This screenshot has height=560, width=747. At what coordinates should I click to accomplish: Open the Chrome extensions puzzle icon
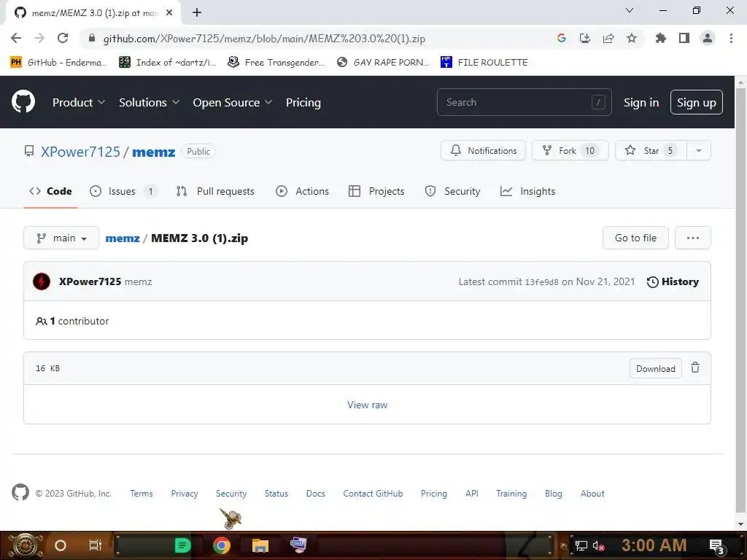(x=660, y=38)
